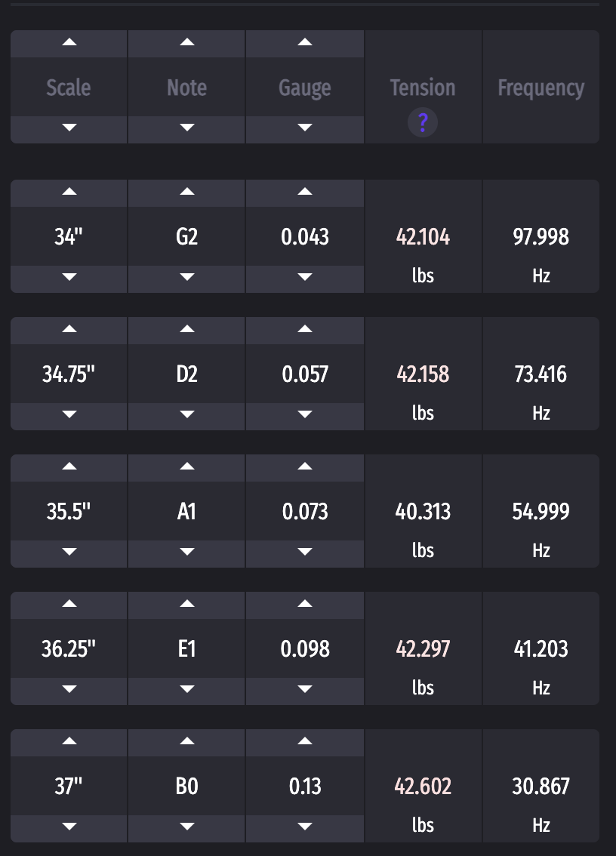
Task: Increase the 34" scale with up arrow
Action: (x=69, y=193)
